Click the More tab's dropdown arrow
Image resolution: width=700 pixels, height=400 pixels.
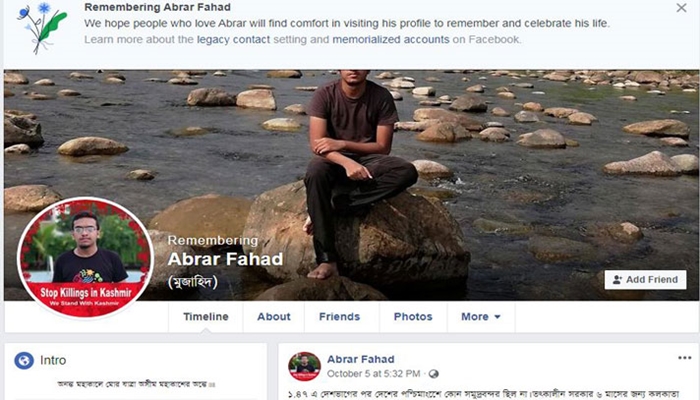point(497,317)
